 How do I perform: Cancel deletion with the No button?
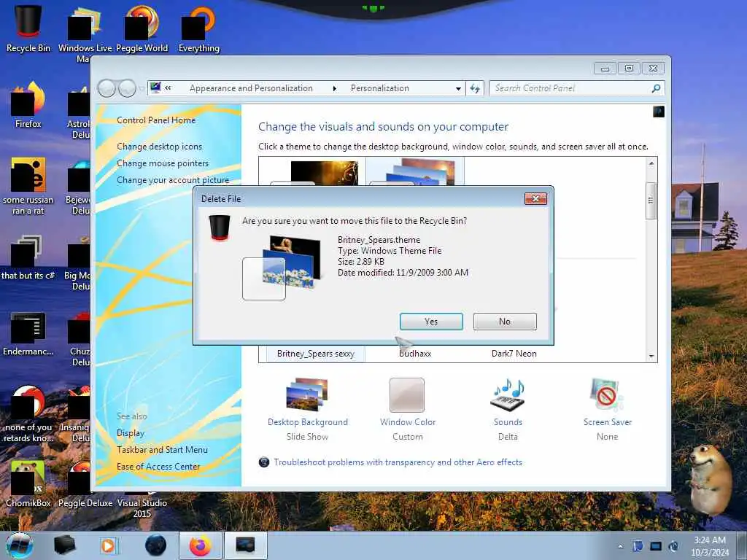pos(505,322)
